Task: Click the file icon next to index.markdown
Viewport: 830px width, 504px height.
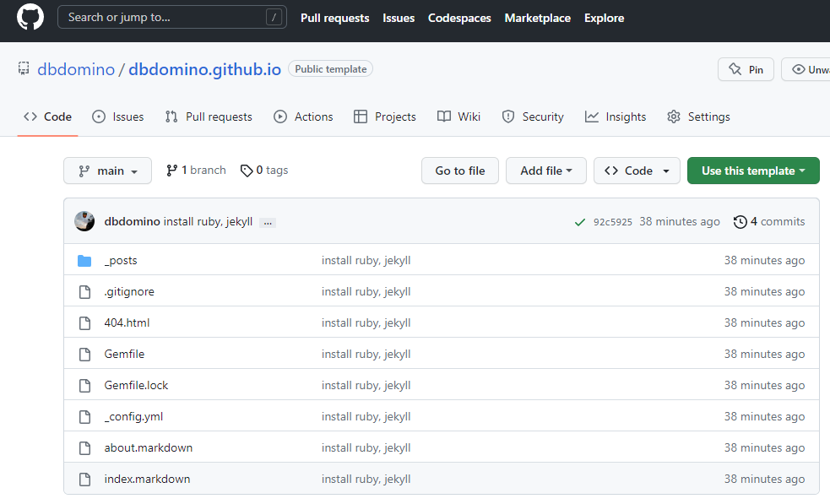Action: [84, 480]
